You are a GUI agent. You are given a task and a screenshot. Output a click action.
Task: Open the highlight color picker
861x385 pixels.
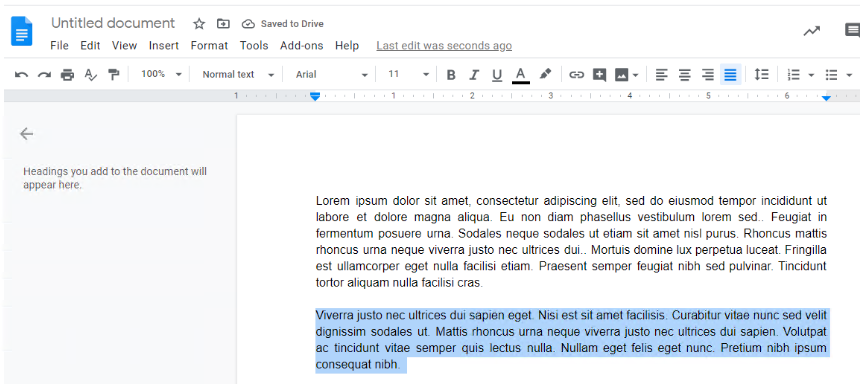coord(545,74)
